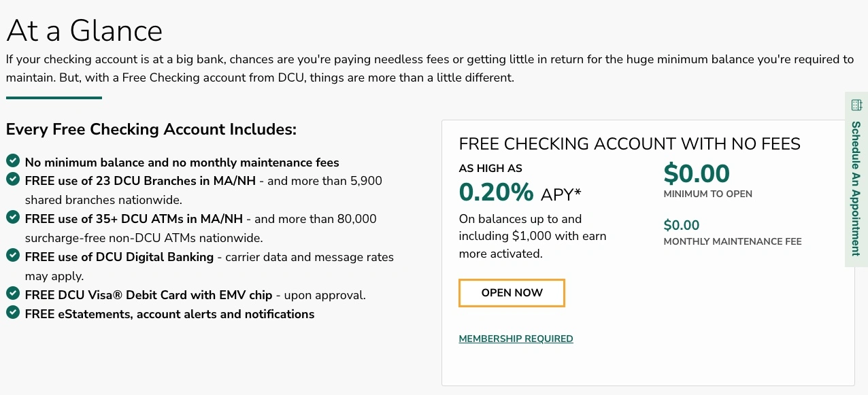Follow the MEMBERSHIP REQUIRED link
The width and height of the screenshot is (868, 395).
[x=516, y=339]
